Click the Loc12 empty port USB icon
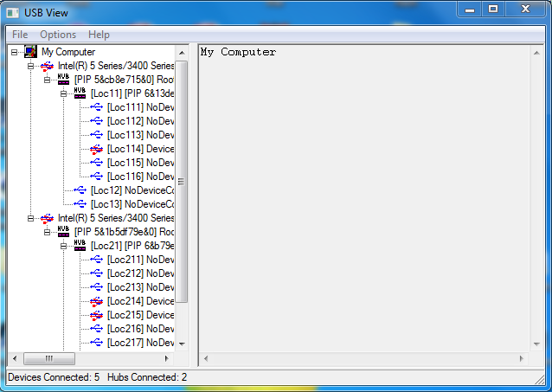The width and height of the screenshot is (552, 392). [80, 190]
